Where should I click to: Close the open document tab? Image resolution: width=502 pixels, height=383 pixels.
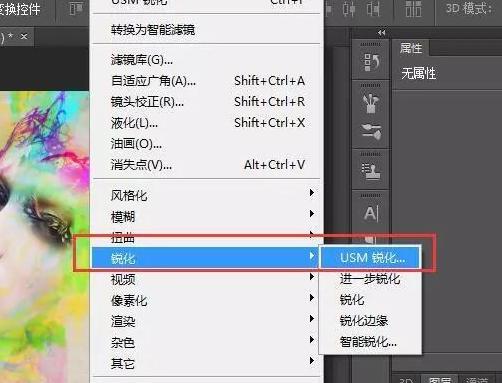point(24,36)
